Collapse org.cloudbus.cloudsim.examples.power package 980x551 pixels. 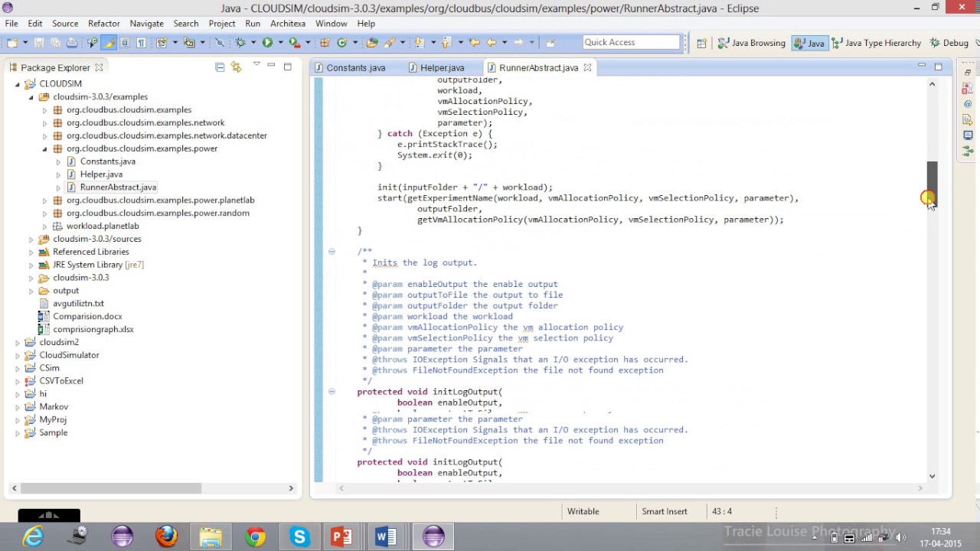(x=44, y=148)
